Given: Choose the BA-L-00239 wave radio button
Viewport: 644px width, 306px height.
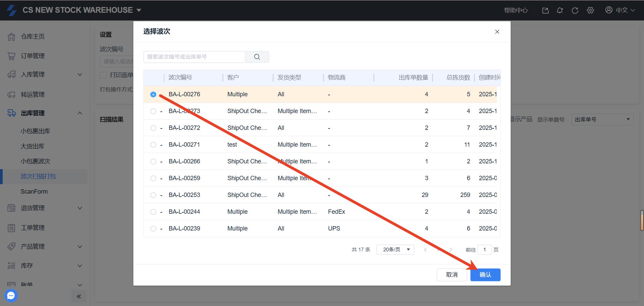Looking at the screenshot, I should click(x=153, y=228).
